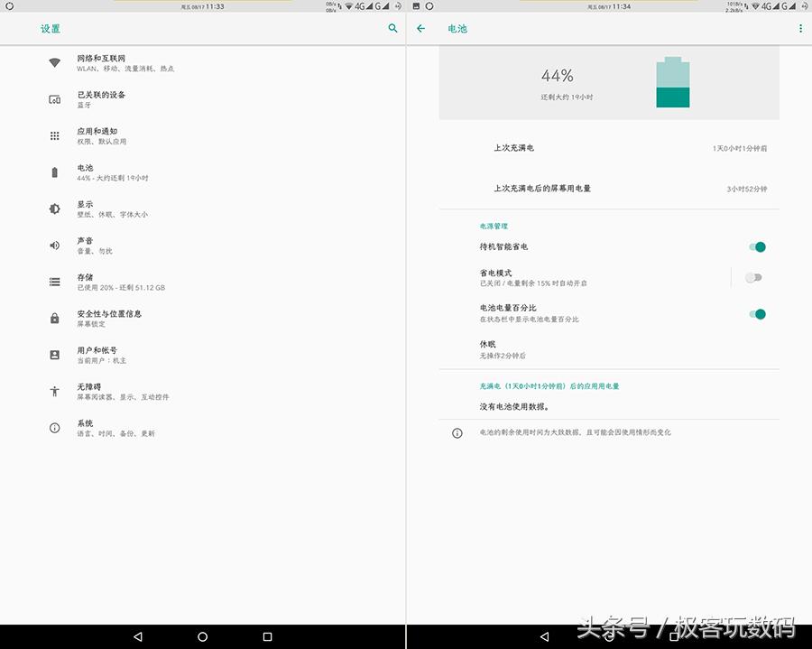Tap the 省电模式 label to open its options
The image size is (812, 649).
click(495, 273)
